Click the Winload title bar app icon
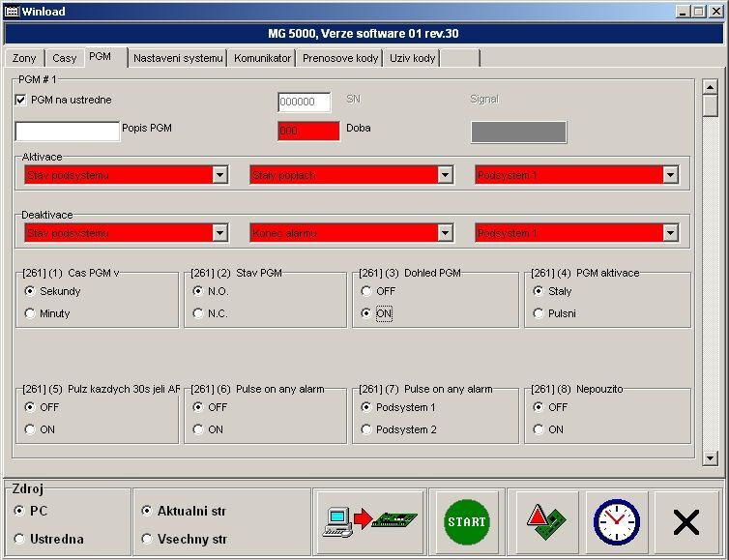 [12, 11]
